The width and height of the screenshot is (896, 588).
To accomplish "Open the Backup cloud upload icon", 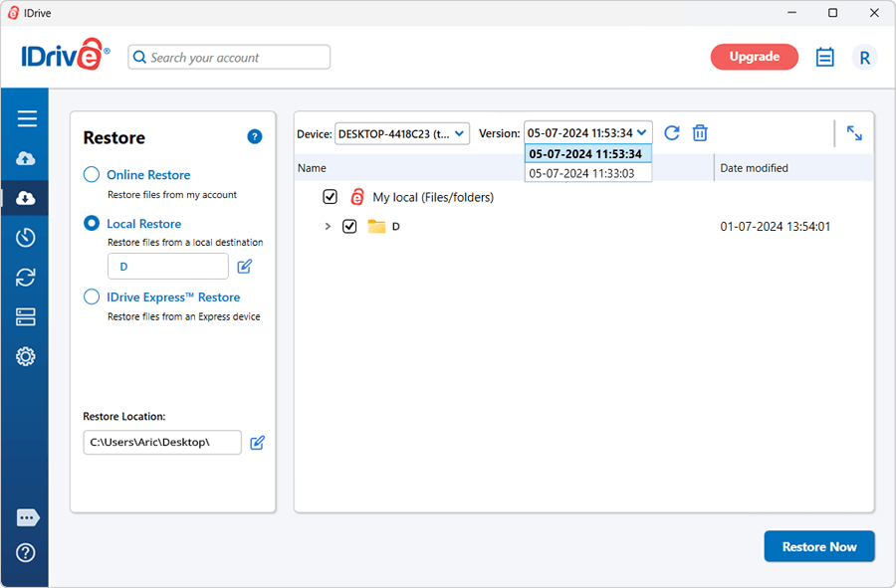I will coord(25,158).
